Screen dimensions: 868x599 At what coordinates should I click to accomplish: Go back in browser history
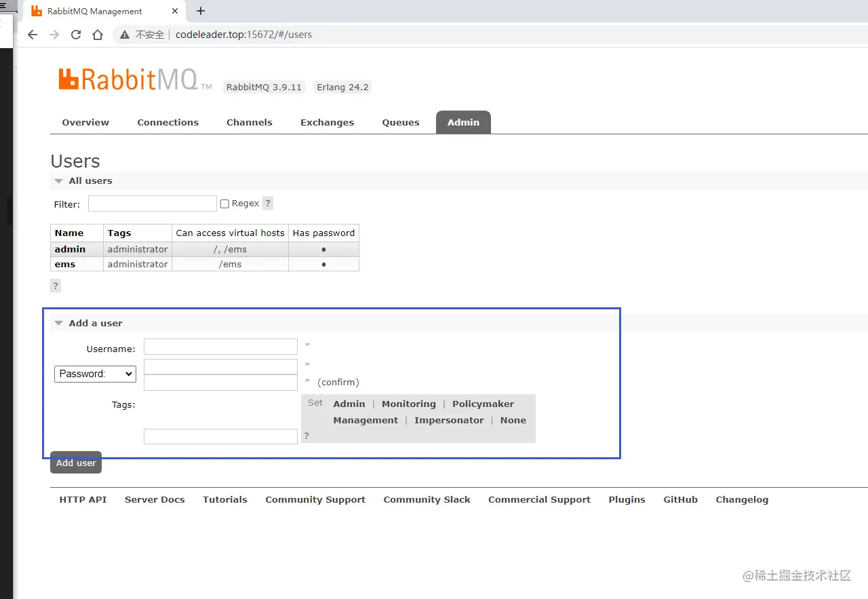[x=33, y=35]
